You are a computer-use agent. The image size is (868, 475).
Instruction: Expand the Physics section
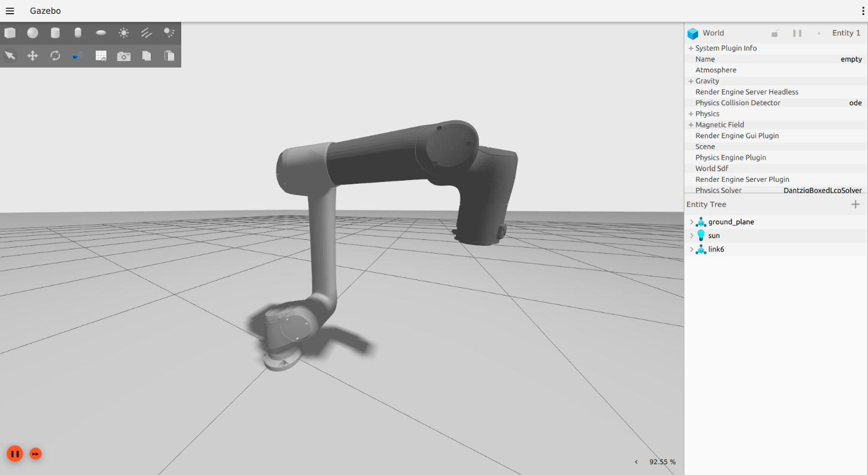point(691,113)
